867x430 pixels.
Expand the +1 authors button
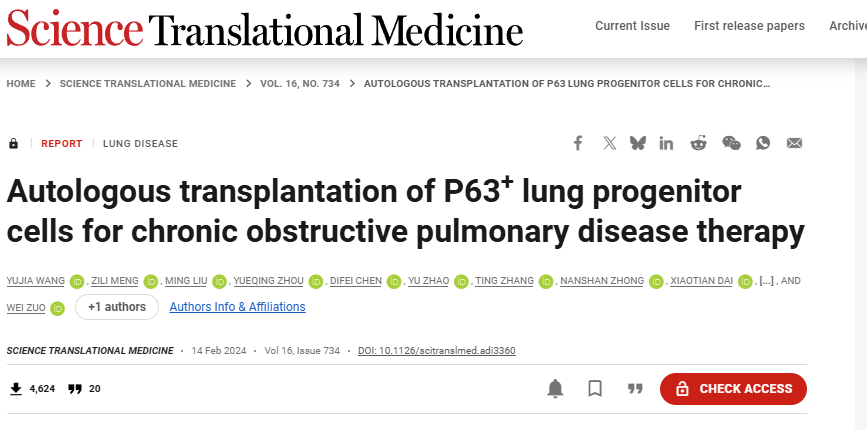pos(117,307)
